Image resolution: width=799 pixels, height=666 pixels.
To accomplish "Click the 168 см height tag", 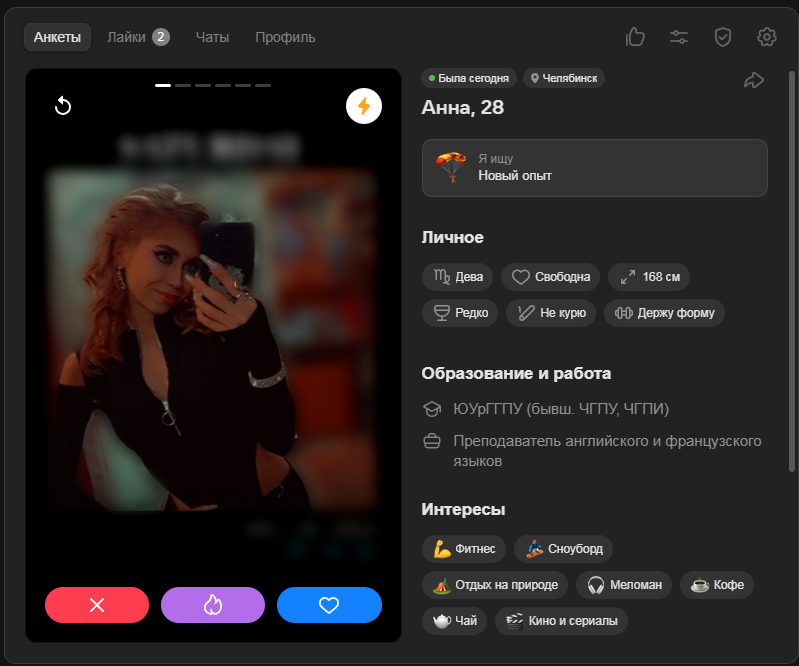I will (649, 277).
